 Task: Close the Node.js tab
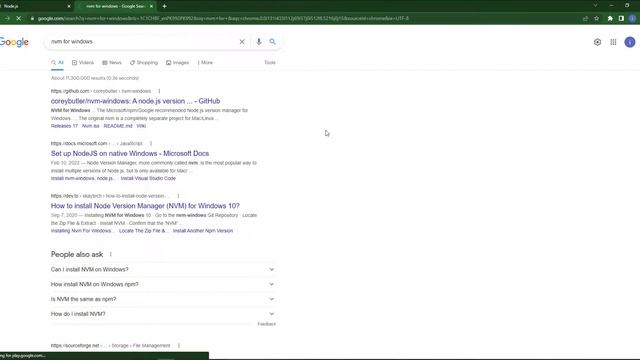[69, 6]
